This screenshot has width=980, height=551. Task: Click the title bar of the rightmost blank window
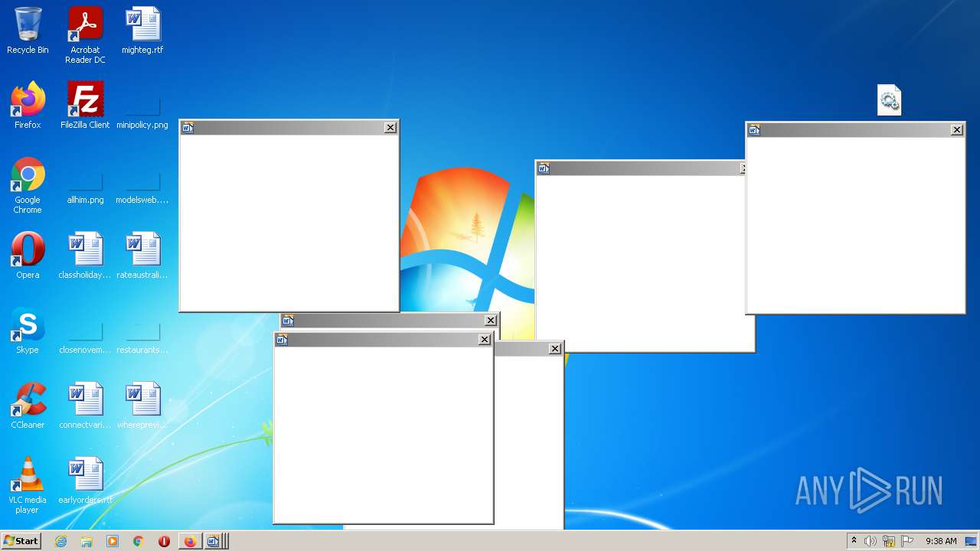tap(855, 130)
